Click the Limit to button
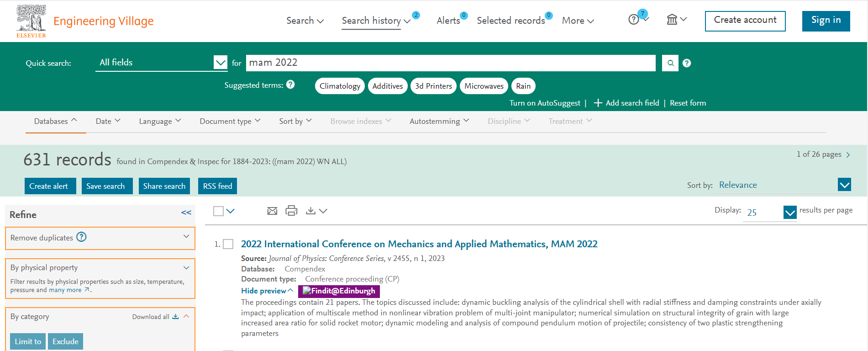 point(28,341)
